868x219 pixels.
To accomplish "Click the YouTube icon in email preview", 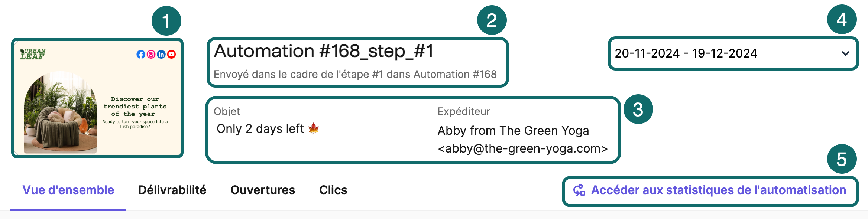I will (x=171, y=54).
